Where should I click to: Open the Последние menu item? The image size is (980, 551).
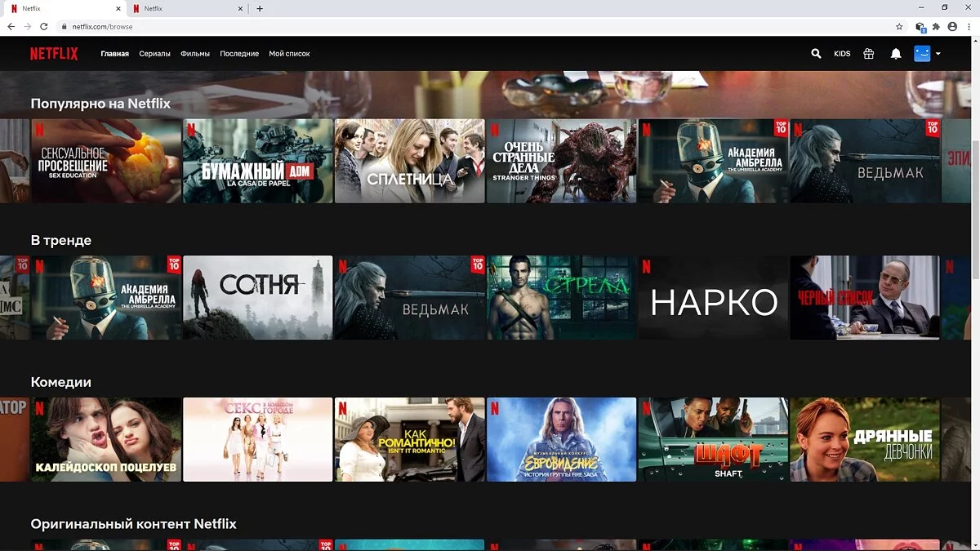(239, 54)
